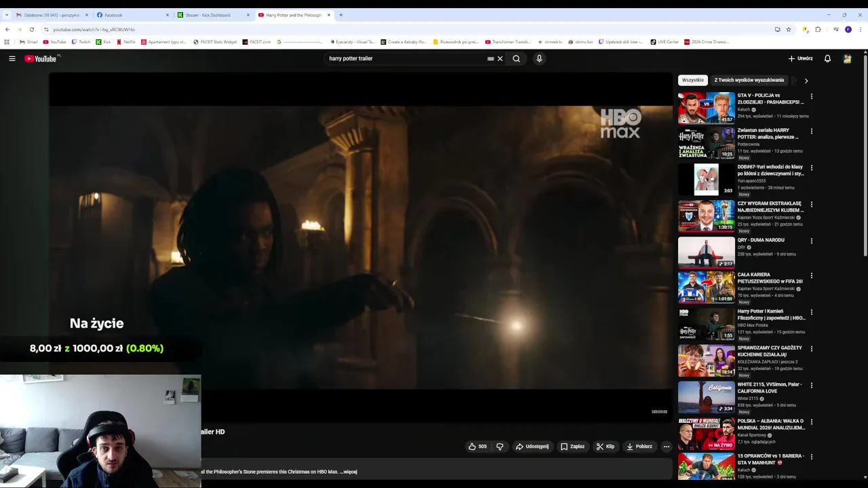Open the YouTube account avatar menu
Screen dimensions: 868x488
pos(848,59)
